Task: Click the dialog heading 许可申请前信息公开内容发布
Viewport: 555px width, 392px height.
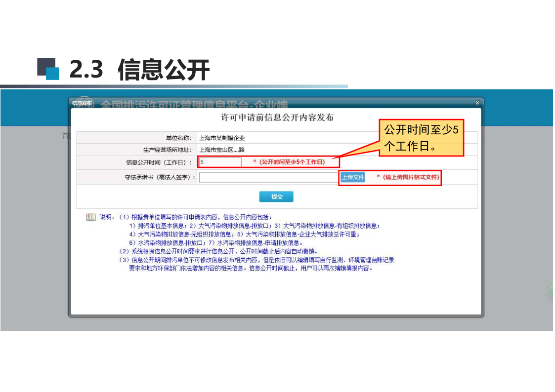Action: 277,118
